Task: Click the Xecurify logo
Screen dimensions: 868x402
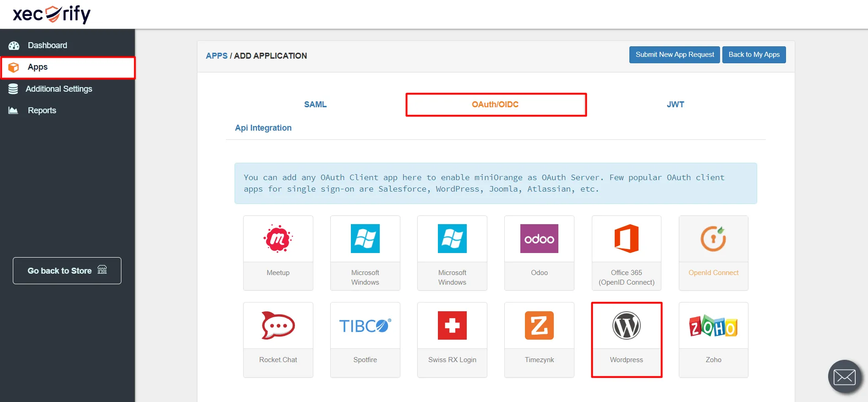Action: tap(52, 14)
